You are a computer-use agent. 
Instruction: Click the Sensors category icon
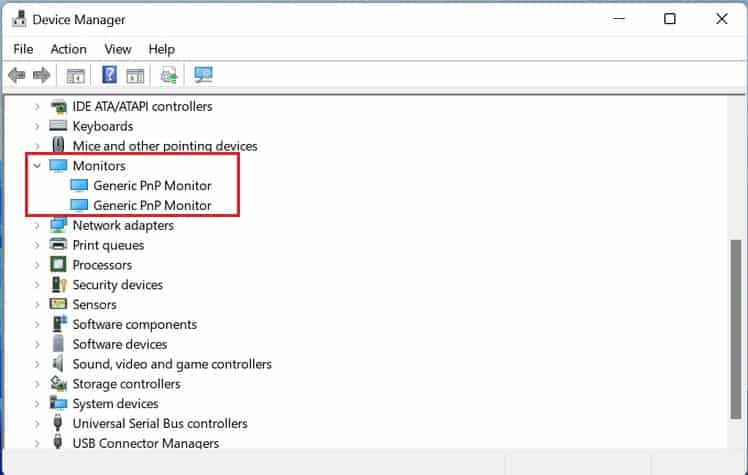[58, 304]
